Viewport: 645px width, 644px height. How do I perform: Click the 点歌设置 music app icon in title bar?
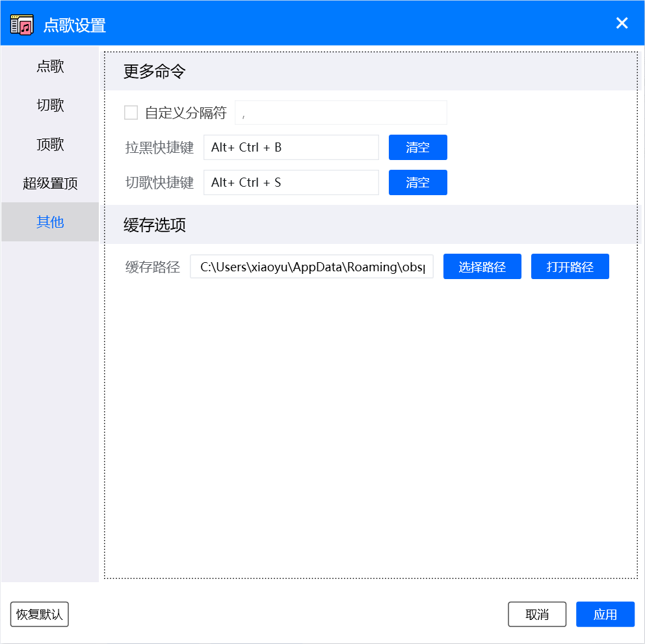(20, 23)
